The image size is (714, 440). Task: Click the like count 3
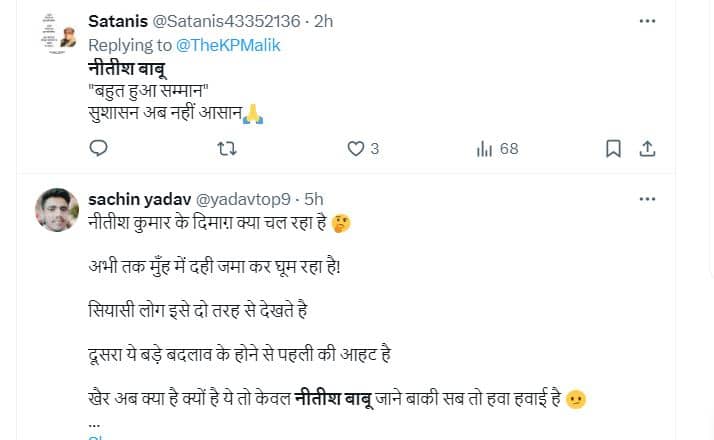[374, 149]
